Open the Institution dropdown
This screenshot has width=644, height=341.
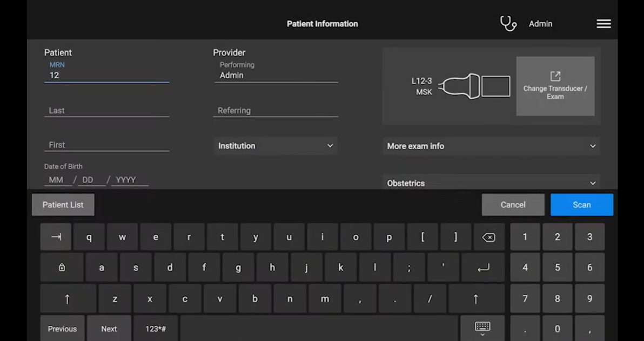276,146
